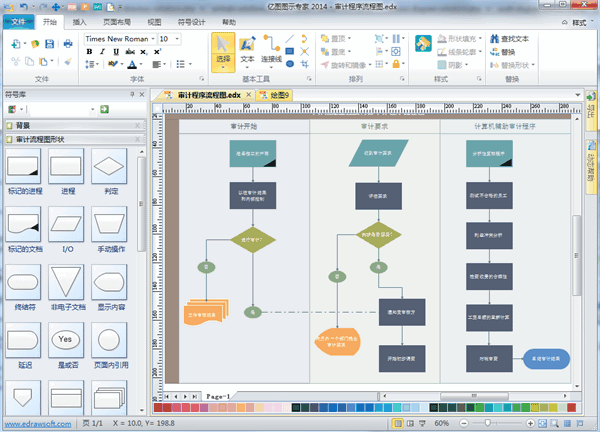Open the 查找文本 find text tool
Viewport: 600px width, 432px height.
click(x=509, y=39)
